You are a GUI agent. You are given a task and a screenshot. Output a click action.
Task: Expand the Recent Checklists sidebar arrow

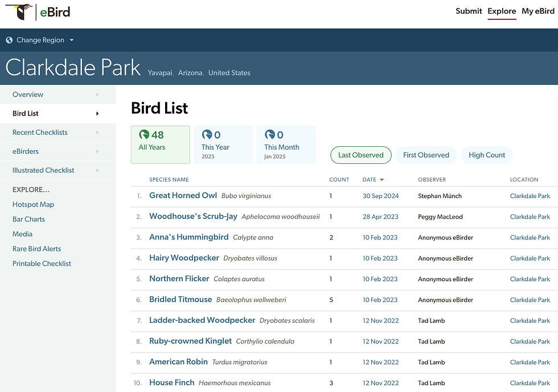pyautogui.click(x=97, y=133)
